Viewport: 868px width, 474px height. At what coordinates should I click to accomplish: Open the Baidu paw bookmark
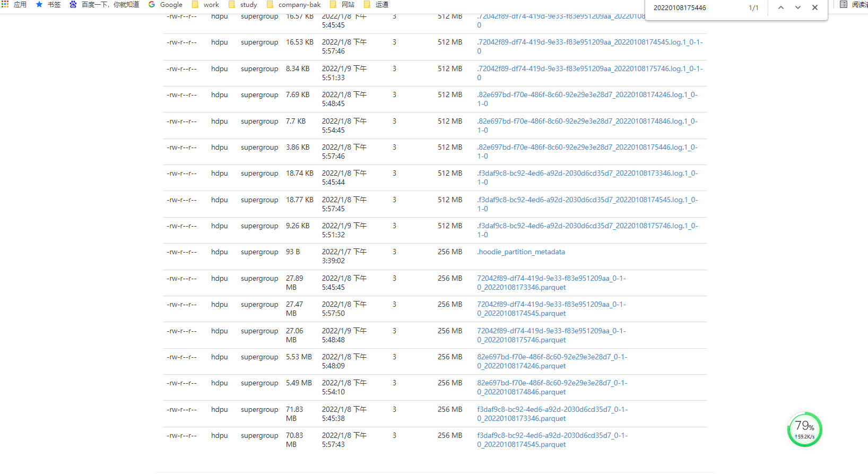point(104,4)
